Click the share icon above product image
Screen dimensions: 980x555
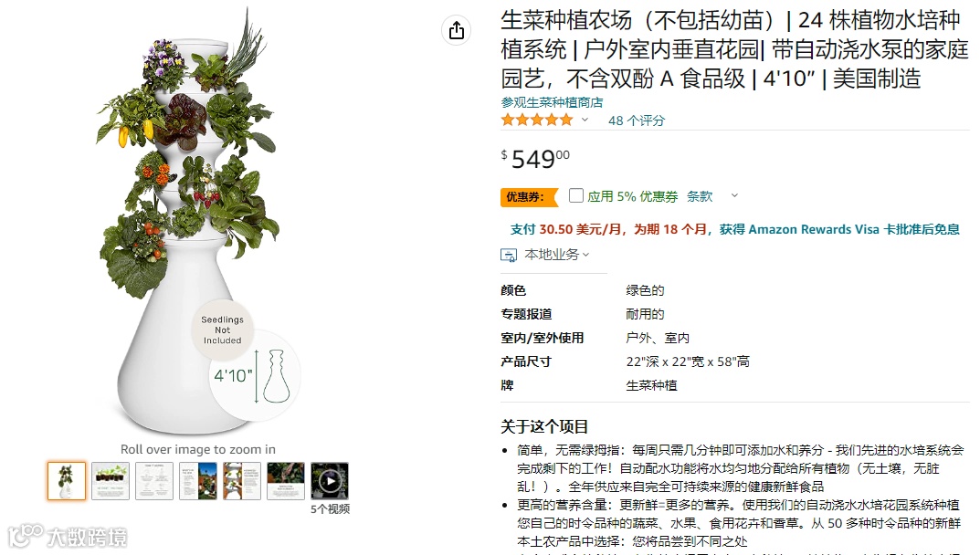pos(457,30)
